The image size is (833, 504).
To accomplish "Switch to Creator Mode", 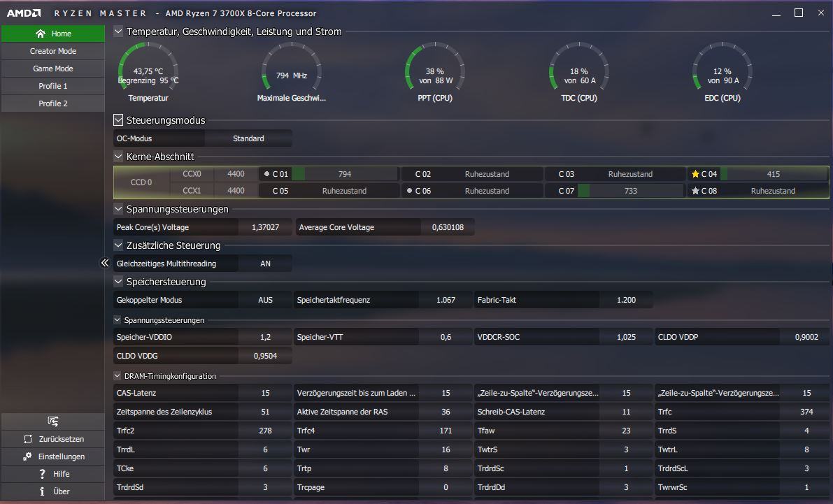I will [x=53, y=51].
